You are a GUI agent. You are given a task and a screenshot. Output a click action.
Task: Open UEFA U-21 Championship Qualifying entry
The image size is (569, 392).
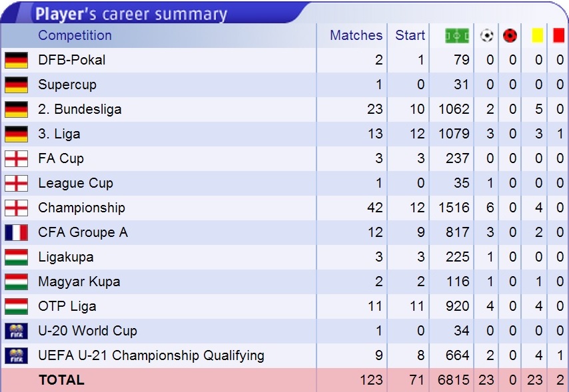pyautogui.click(x=151, y=355)
